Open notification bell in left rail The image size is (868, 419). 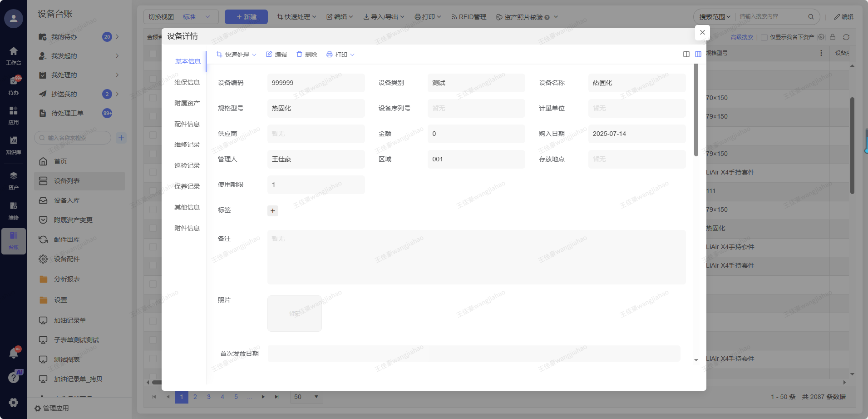coord(14,353)
